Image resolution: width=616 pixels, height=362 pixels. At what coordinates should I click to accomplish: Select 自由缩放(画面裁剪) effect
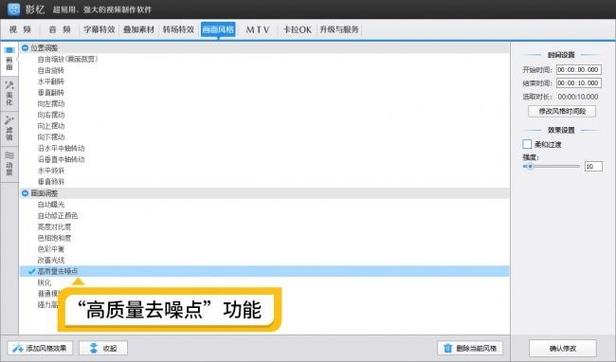(x=68, y=59)
